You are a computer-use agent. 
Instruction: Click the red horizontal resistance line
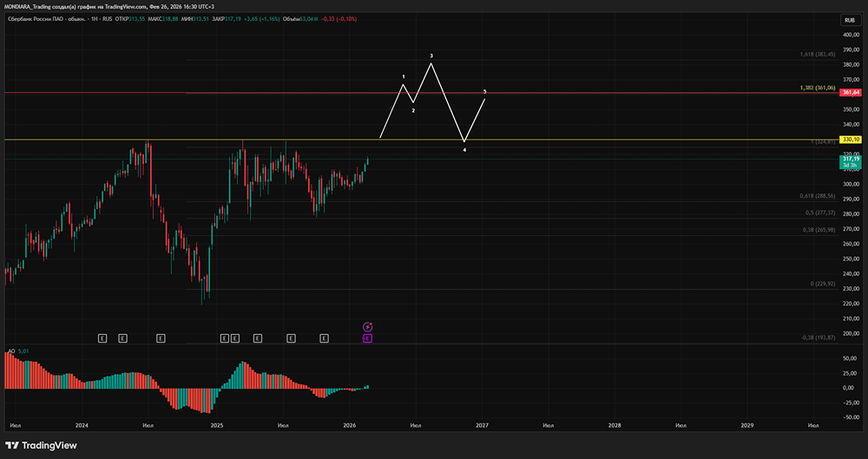421,93
